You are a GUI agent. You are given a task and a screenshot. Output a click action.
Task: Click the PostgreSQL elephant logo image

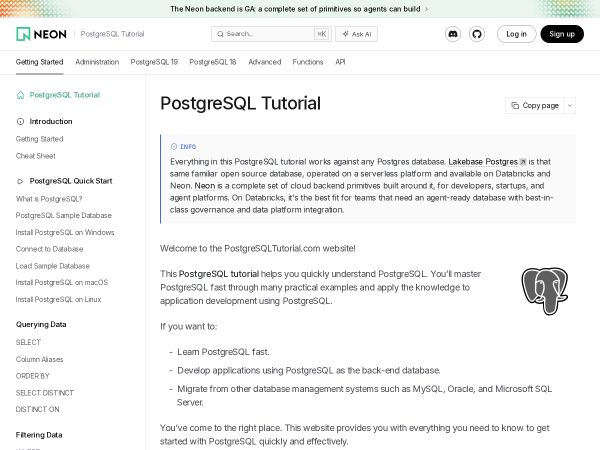click(x=545, y=290)
